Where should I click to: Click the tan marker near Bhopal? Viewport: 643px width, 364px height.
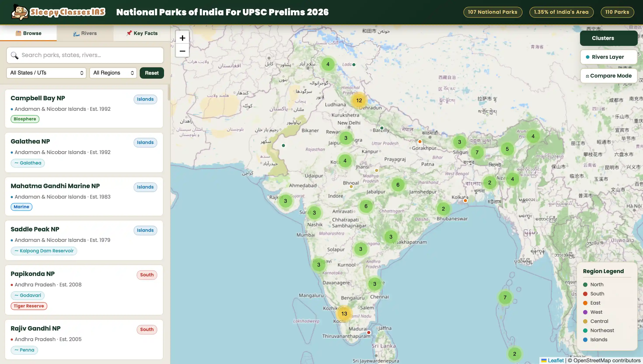point(351,187)
